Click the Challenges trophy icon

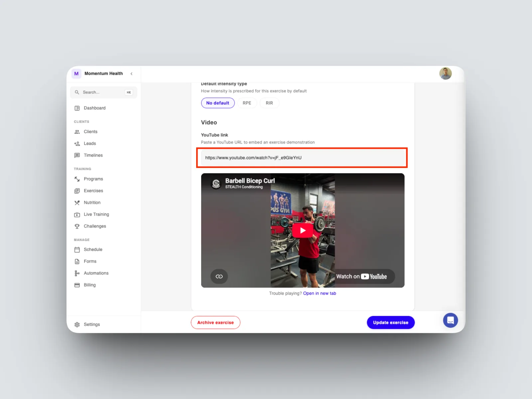tap(77, 226)
